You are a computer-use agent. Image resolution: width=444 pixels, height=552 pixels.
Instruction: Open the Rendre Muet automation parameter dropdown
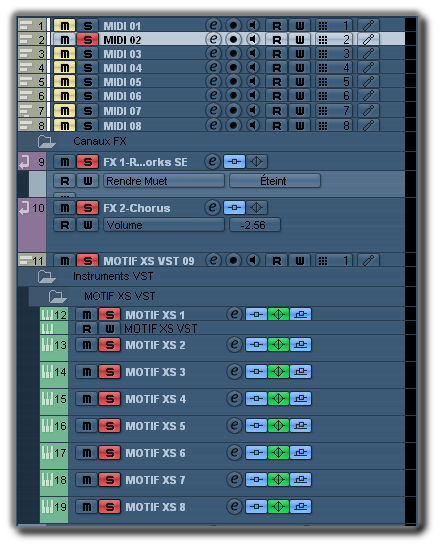tap(164, 181)
